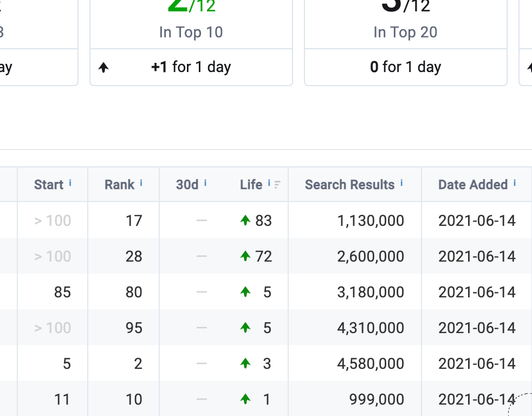Click the search results value 4,310,000
The image size is (532, 416).
pos(371,328)
